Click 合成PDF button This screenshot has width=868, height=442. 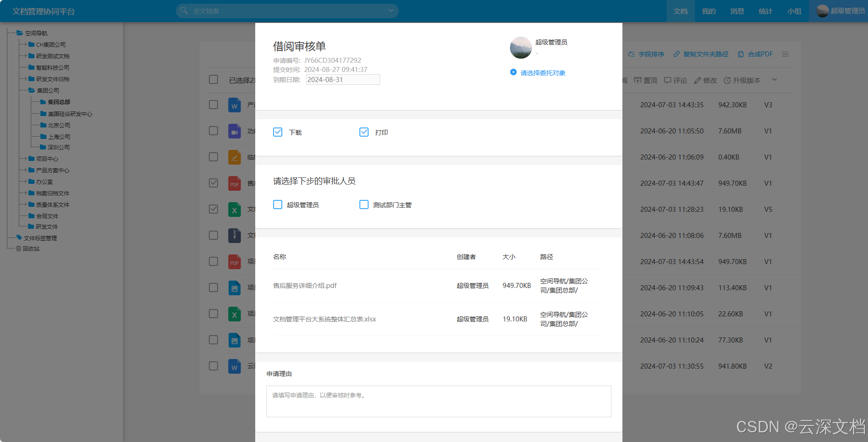click(756, 54)
